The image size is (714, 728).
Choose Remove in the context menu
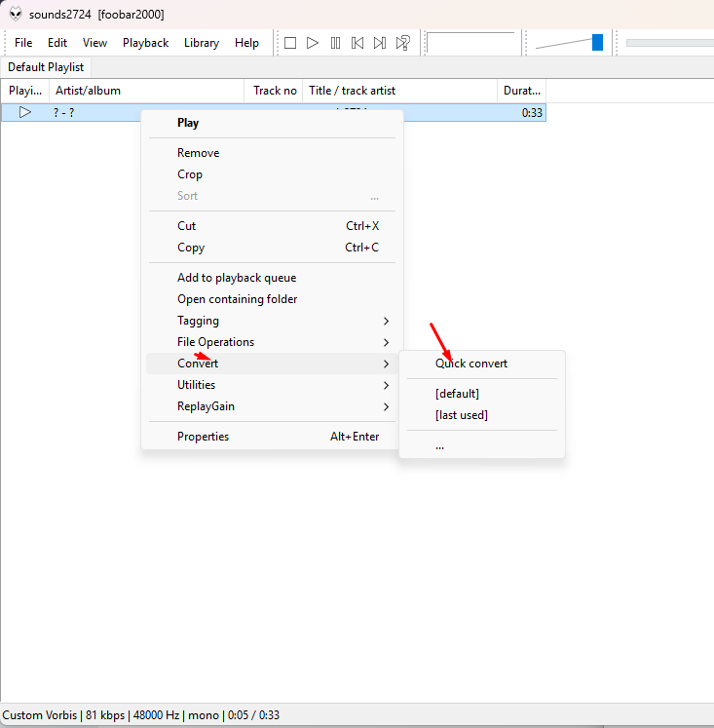click(272, 153)
